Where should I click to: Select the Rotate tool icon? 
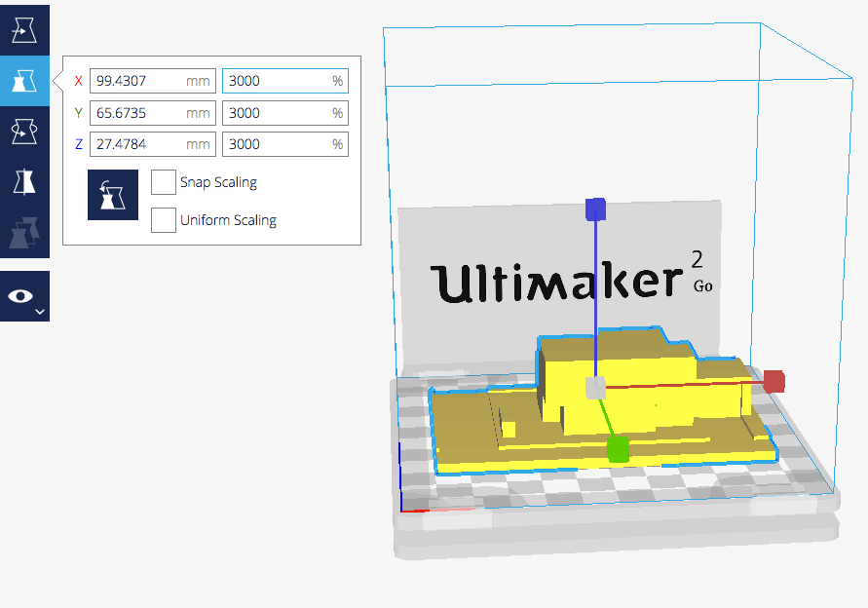tap(24, 132)
